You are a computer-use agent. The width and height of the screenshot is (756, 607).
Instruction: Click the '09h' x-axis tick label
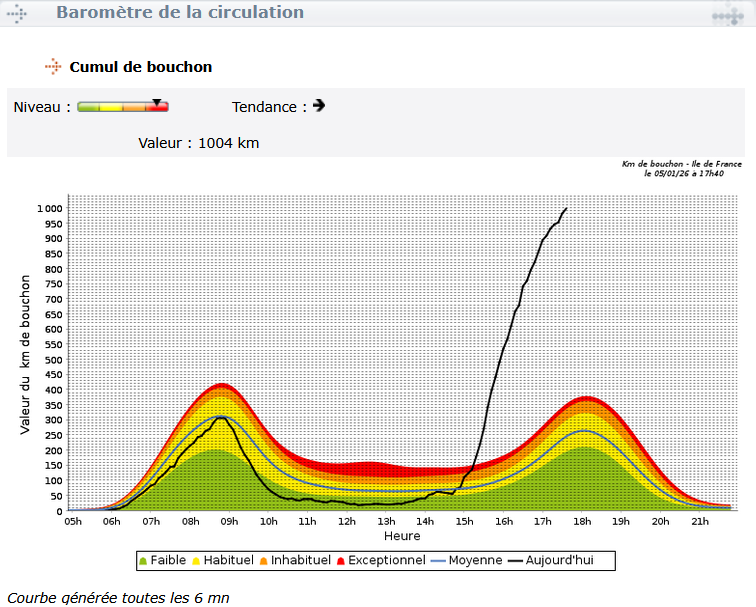229,522
